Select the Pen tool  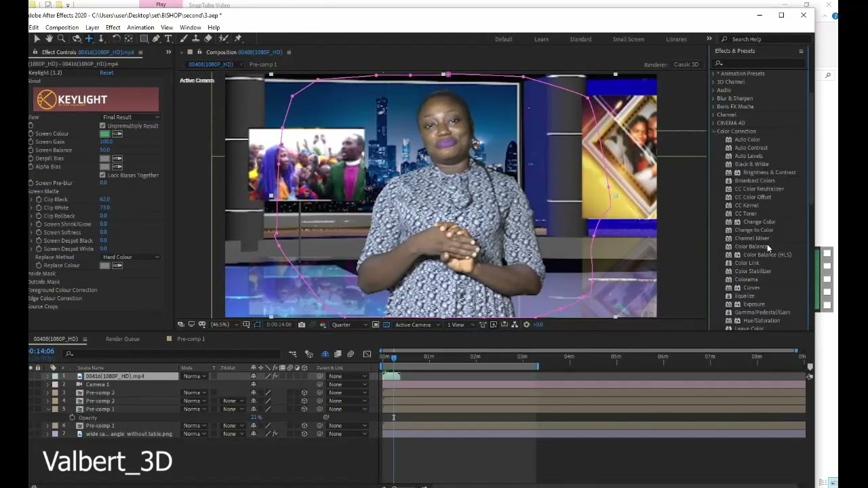(x=156, y=39)
